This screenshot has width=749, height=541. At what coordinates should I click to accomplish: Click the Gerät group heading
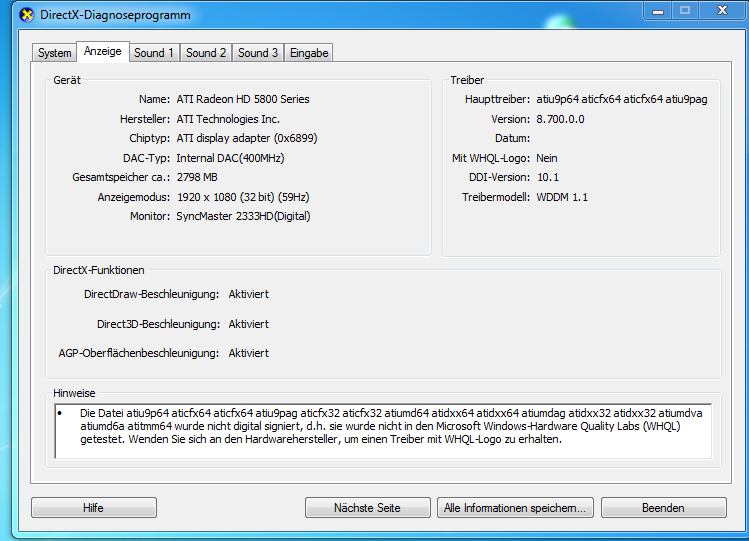tap(67, 80)
